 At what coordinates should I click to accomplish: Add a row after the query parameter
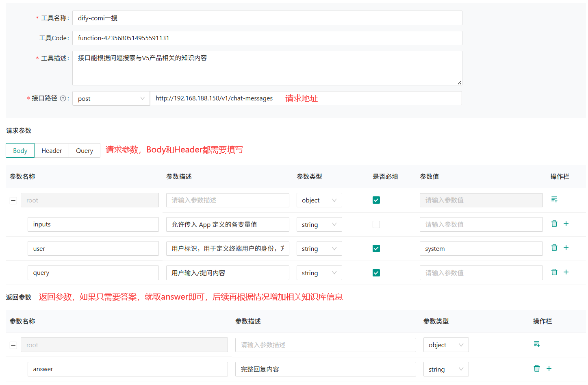click(566, 272)
